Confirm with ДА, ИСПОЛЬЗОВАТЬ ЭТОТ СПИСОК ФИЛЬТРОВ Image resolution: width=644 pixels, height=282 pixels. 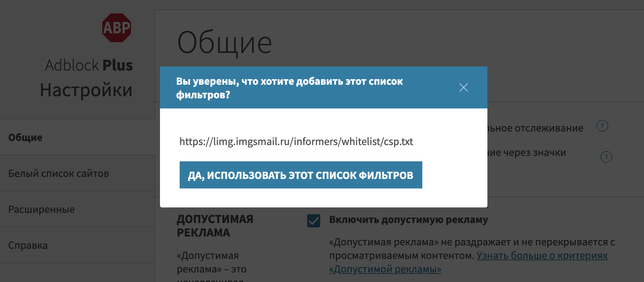click(301, 175)
